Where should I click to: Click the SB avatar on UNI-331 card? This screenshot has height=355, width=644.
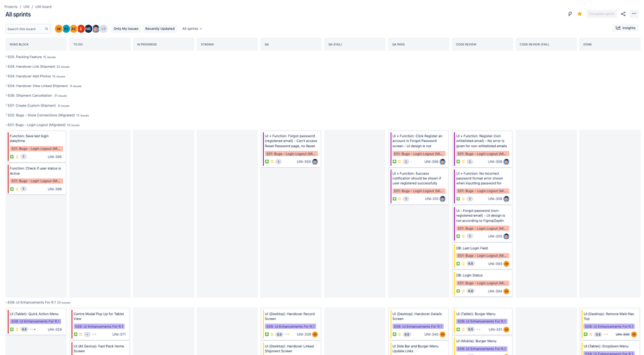tap(507, 329)
